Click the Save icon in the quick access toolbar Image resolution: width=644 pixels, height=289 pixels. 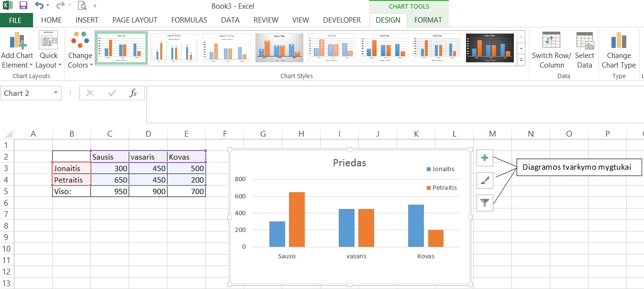click(x=23, y=6)
